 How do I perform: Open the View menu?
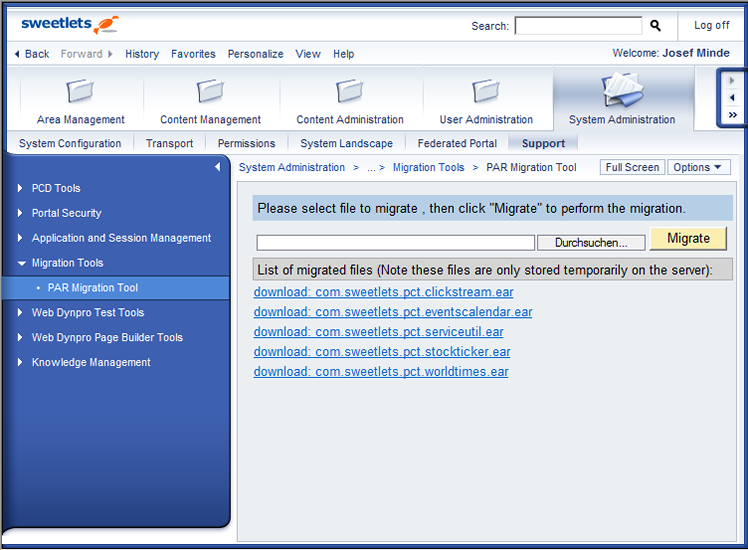tap(308, 54)
